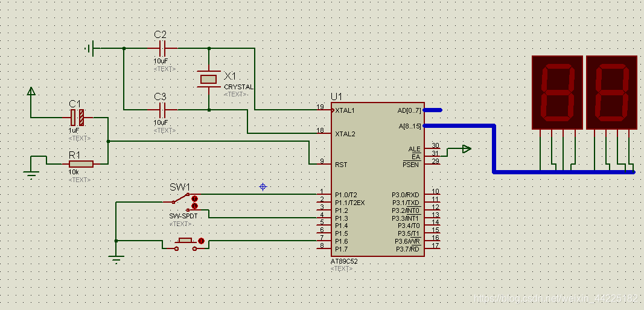
Task: Click the lower red actuator dot of SW1
Action: (x=195, y=206)
